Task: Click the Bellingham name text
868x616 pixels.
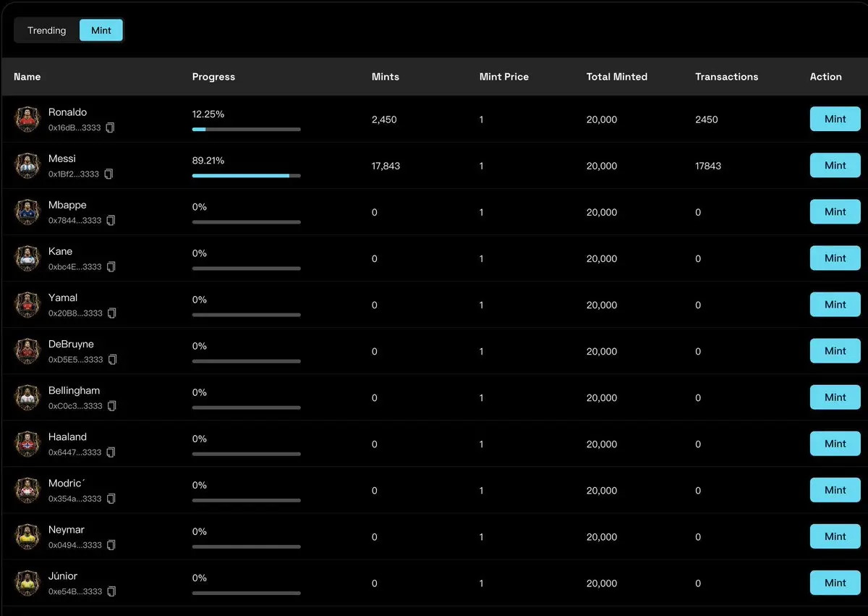Action: [x=75, y=391]
